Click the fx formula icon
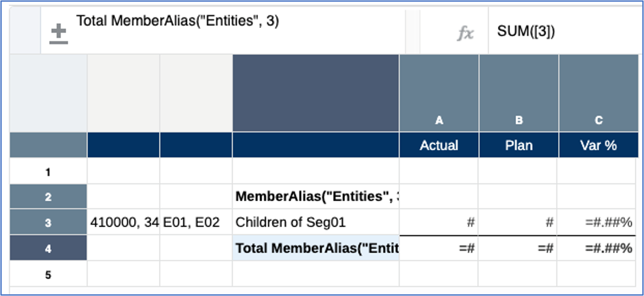This screenshot has height=296, width=644. [x=465, y=34]
